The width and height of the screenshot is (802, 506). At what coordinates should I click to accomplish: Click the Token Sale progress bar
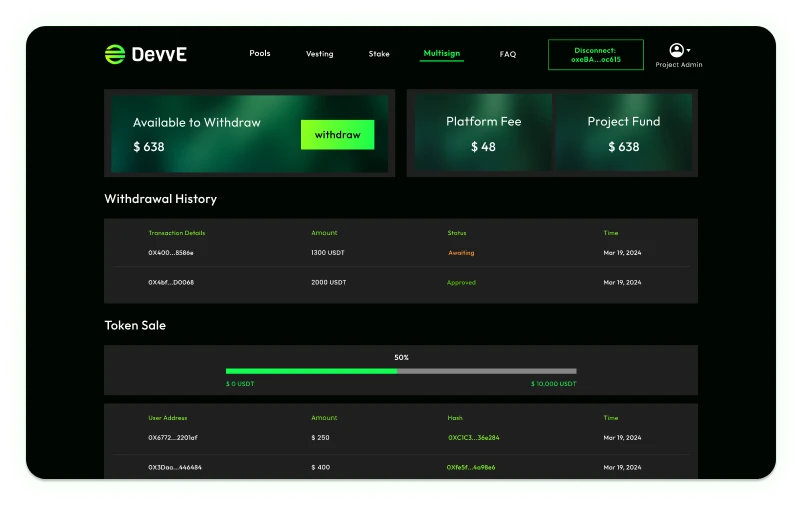point(401,371)
